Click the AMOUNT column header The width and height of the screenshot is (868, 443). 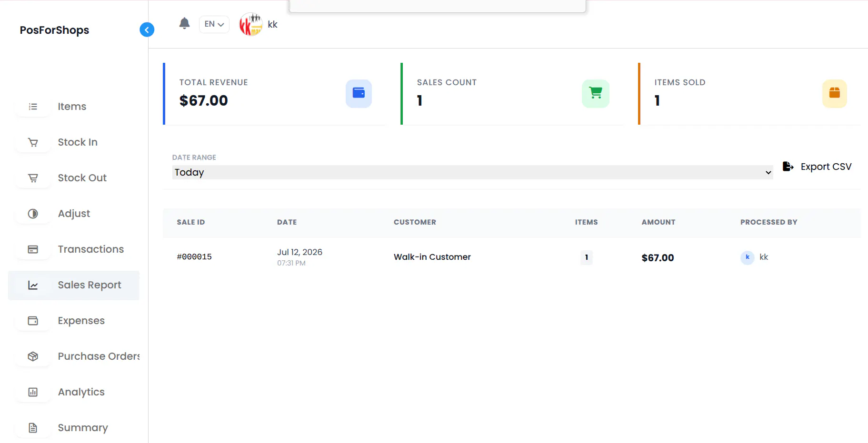pyautogui.click(x=658, y=222)
